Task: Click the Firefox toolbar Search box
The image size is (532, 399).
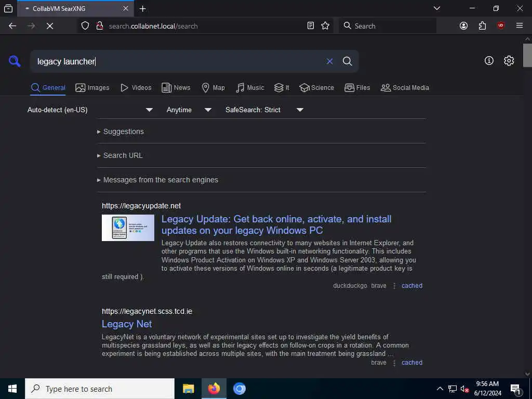Action: (x=388, y=26)
